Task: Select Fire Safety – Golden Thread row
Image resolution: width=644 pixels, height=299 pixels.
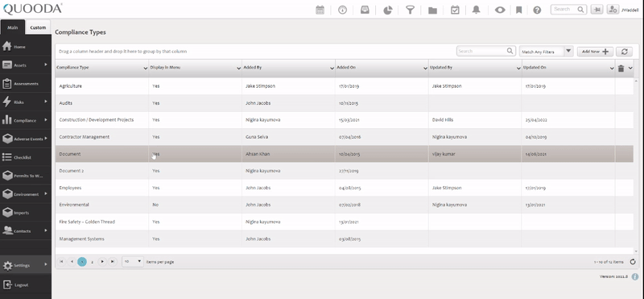Action: [345, 222]
